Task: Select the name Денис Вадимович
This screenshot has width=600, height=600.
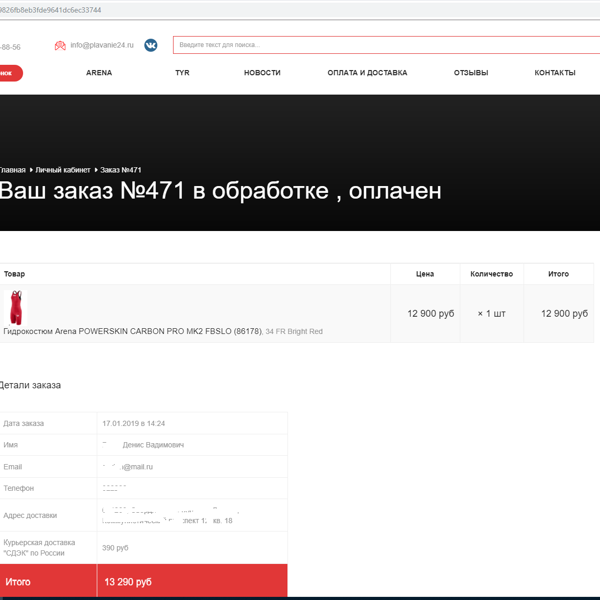Action: coord(153,445)
